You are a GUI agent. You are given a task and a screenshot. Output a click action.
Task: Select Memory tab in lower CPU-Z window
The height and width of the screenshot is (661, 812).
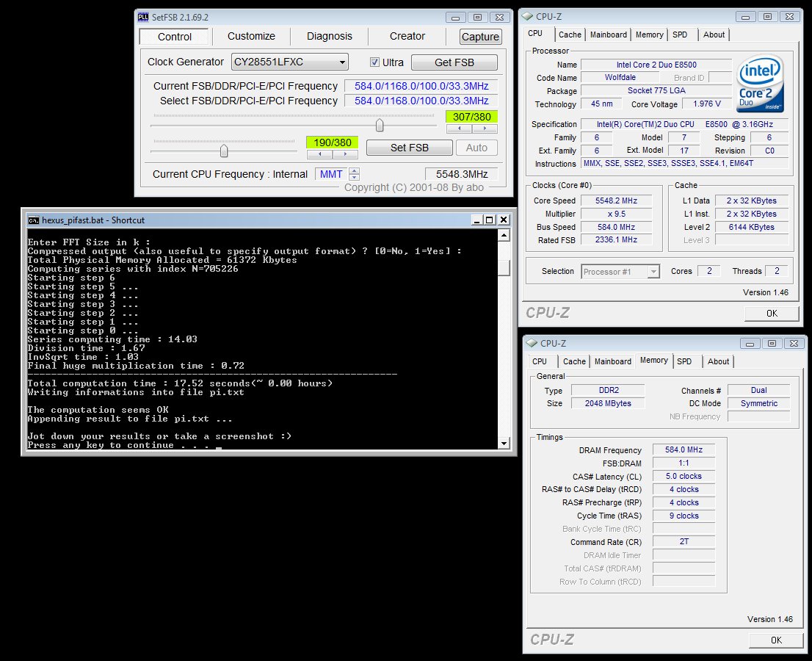tap(653, 360)
